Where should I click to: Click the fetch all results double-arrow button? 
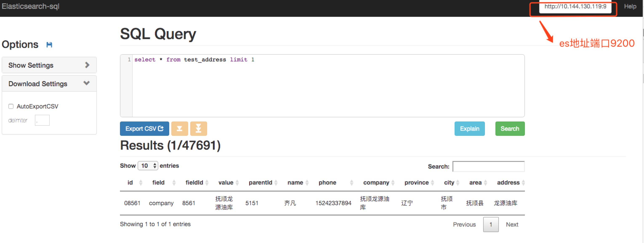click(198, 129)
